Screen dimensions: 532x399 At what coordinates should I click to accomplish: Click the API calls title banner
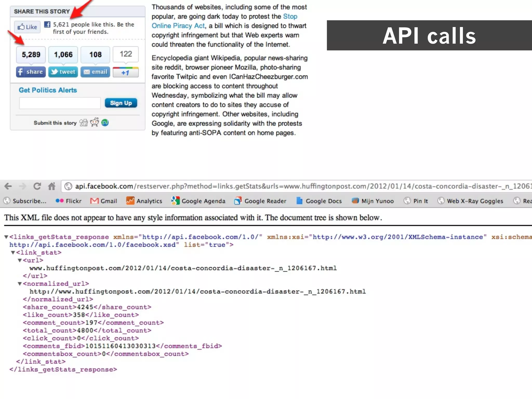[x=429, y=35]
